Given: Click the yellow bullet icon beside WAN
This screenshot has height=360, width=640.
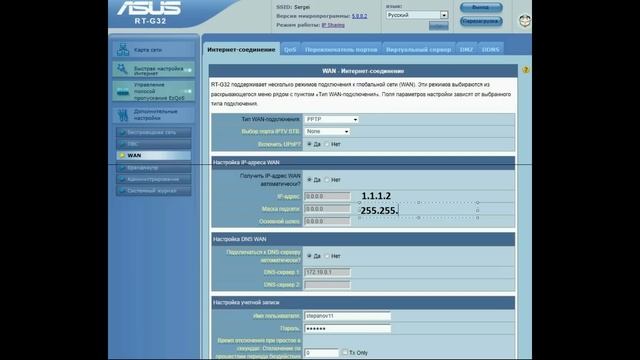Looking at the screenshot, I should pos(122,156).
